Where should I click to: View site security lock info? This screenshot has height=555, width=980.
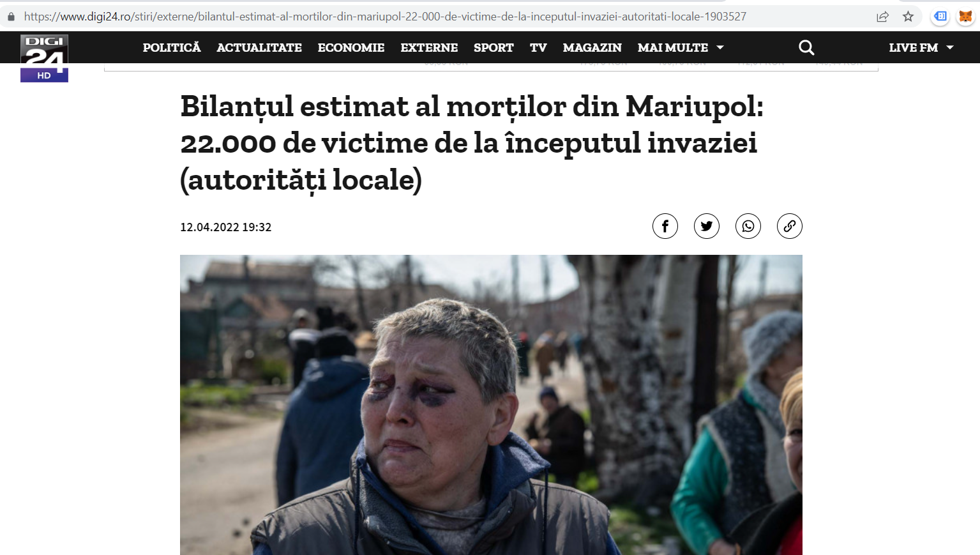tap(11, 17)
